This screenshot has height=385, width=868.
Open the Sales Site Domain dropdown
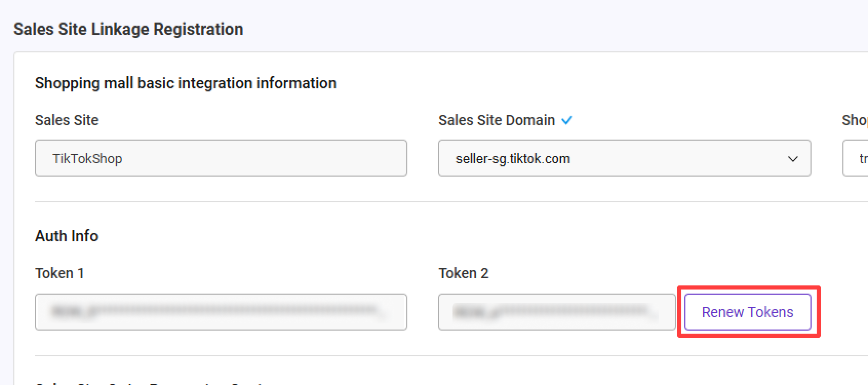pyautogui.click(x=624, y=158)
